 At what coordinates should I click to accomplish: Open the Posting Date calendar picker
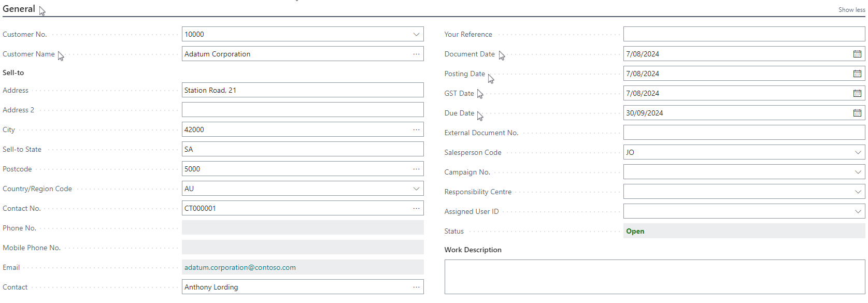pyautogui.click(x=857, y=74)
